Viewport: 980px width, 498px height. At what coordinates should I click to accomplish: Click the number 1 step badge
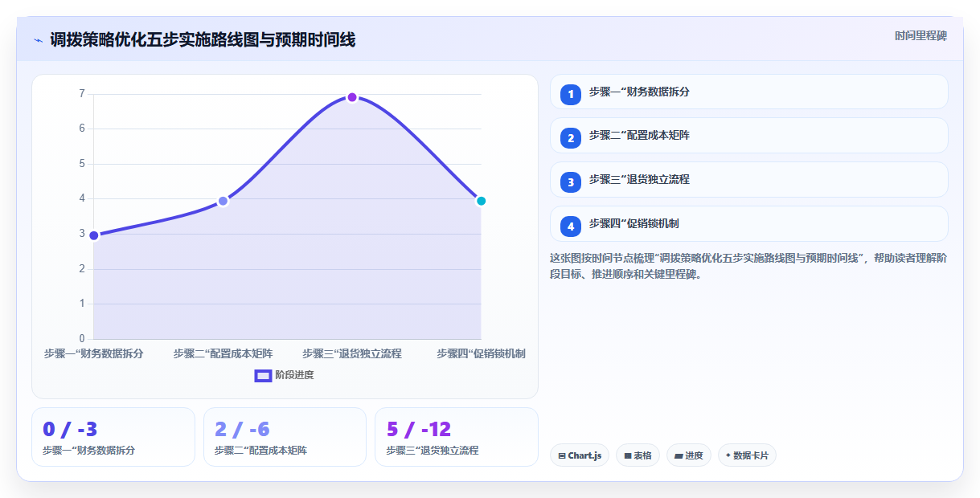pyautogui.click(x=571, y=94)
